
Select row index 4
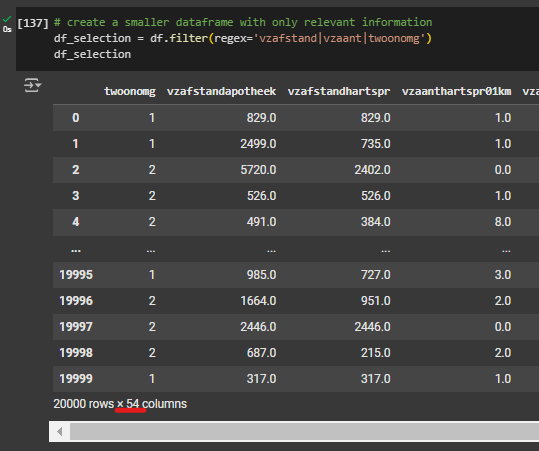(x=76, y=222)
